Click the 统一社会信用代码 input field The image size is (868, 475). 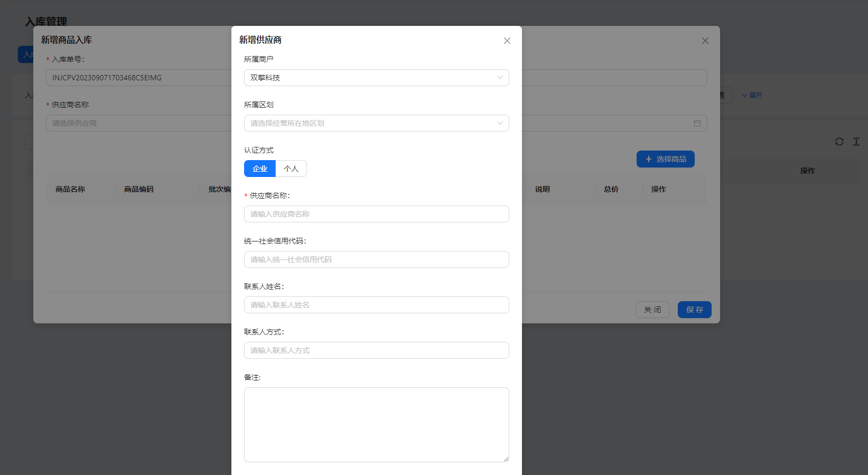(x=377, y=259)
